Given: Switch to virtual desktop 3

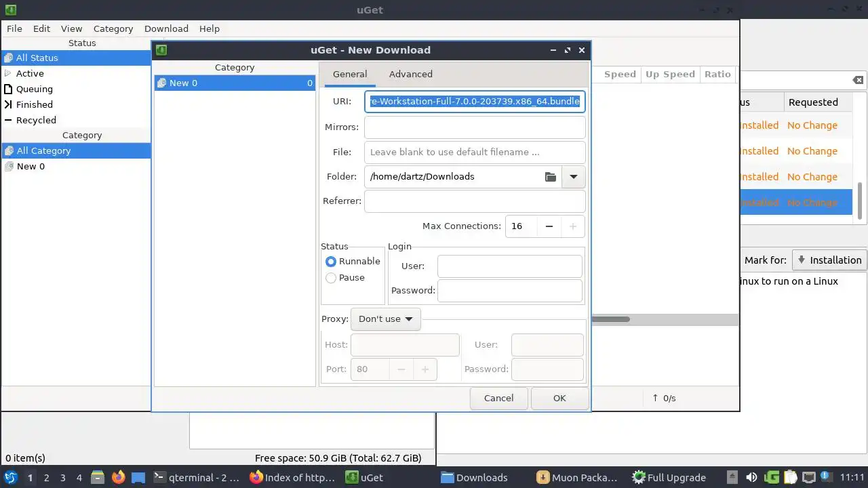Looking at the screenshot, I should (x=62, y=477).
